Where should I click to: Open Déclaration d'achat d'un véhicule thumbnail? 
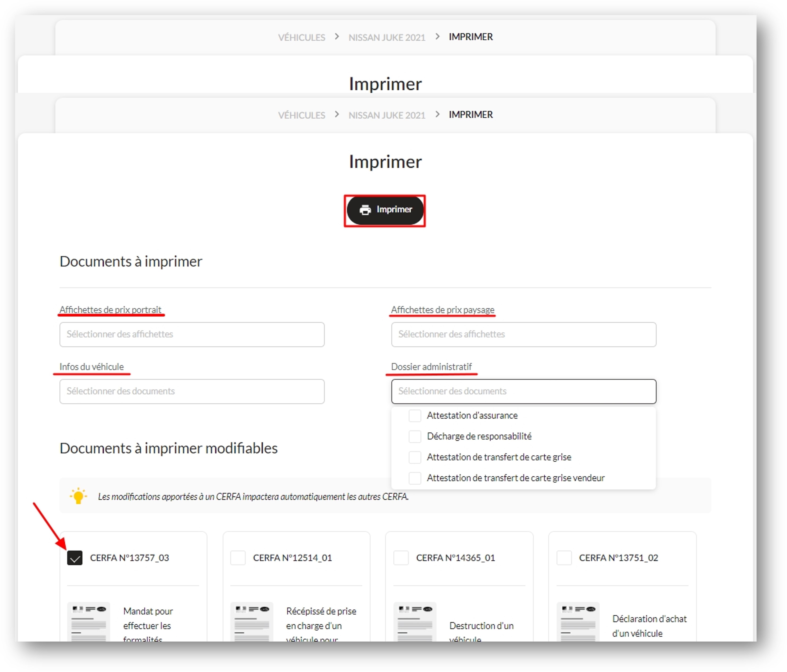coord(578,621)
